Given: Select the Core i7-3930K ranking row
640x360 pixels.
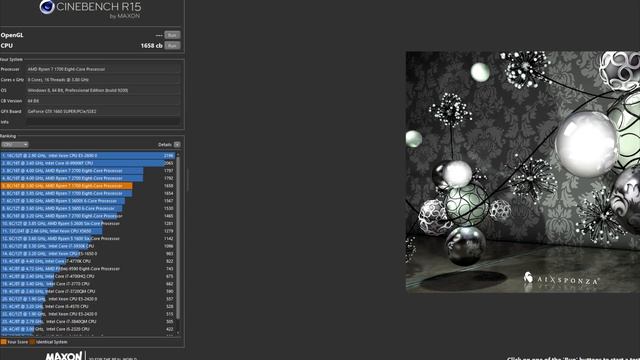Looking at the screenshot, I should pyautogui.click(x=88, y=246).
